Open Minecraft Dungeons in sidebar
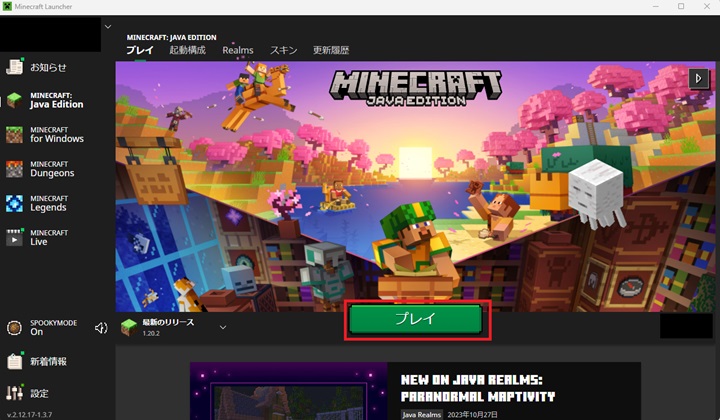The height and width of the screenshot is (420, 720). [40, 169]
